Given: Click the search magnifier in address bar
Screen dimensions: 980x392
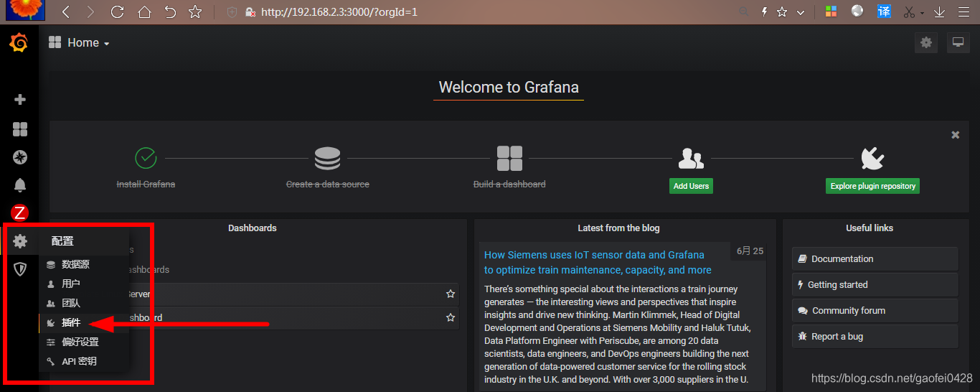Looking at the screenshot, I should [x=744, y=12].
